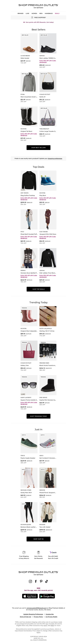Click Shop Best Sellers button
Image resolution: width=77 pixels, height=644 pixels.
38,147
